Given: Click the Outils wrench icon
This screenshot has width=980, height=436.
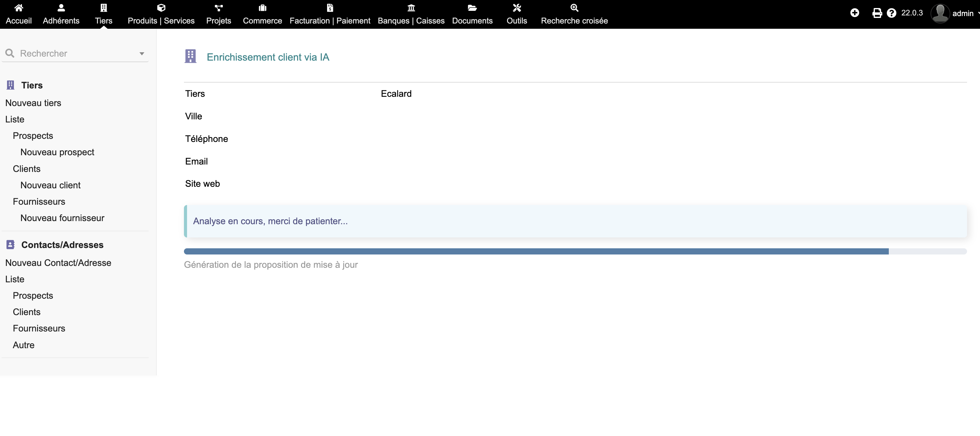Looking at the screenshot, I should coord(516,8).
